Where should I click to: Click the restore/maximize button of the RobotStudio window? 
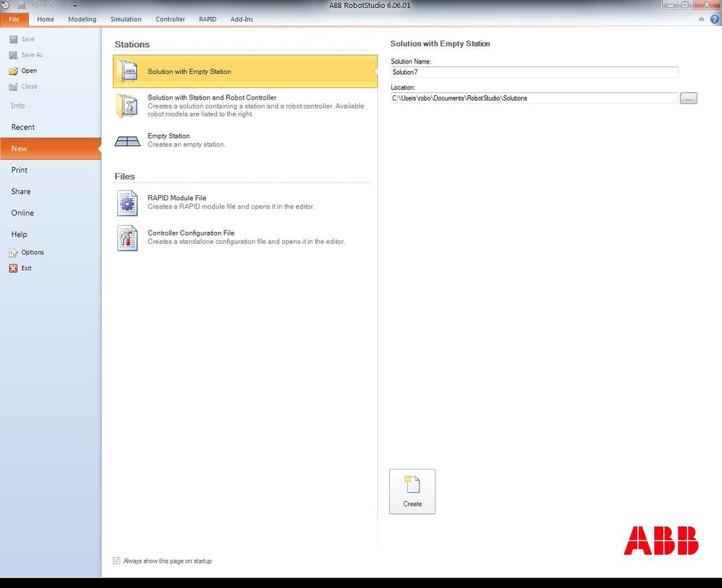pyautogui.click(x=685, y=5)
